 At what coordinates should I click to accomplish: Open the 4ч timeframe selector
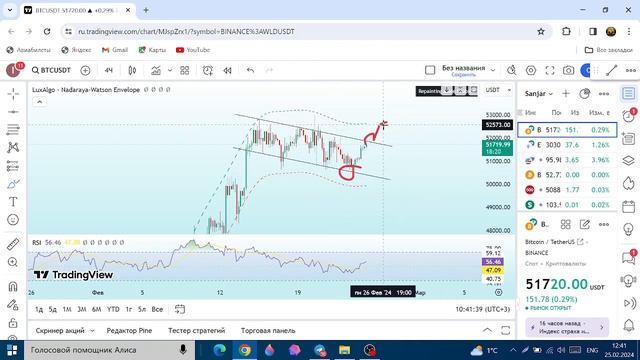pyautogui.click(x=108, y=70)
